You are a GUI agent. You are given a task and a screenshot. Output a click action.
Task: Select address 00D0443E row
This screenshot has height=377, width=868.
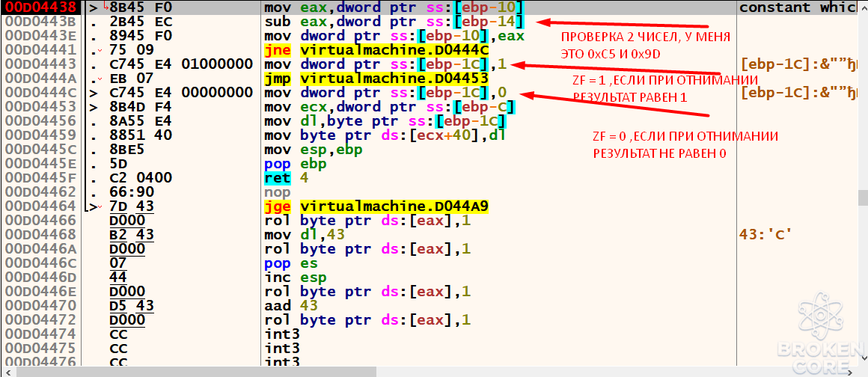click(39, 36)
